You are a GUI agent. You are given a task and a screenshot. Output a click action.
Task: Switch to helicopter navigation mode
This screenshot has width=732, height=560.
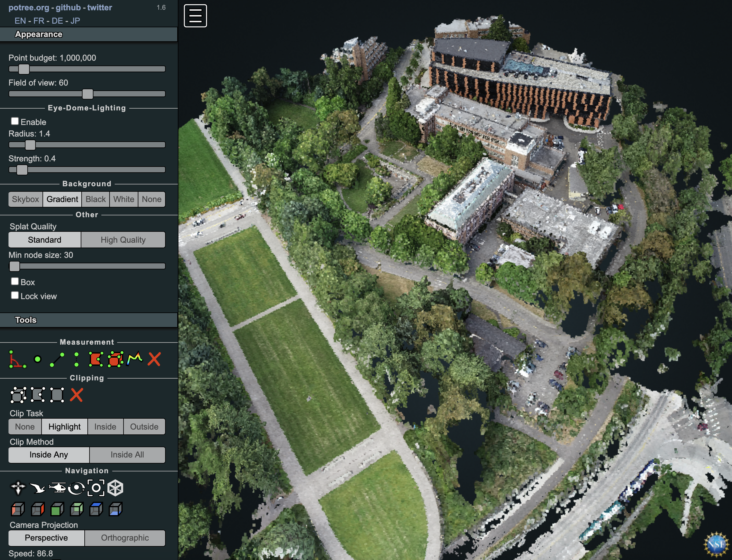[x=57, y=488]
